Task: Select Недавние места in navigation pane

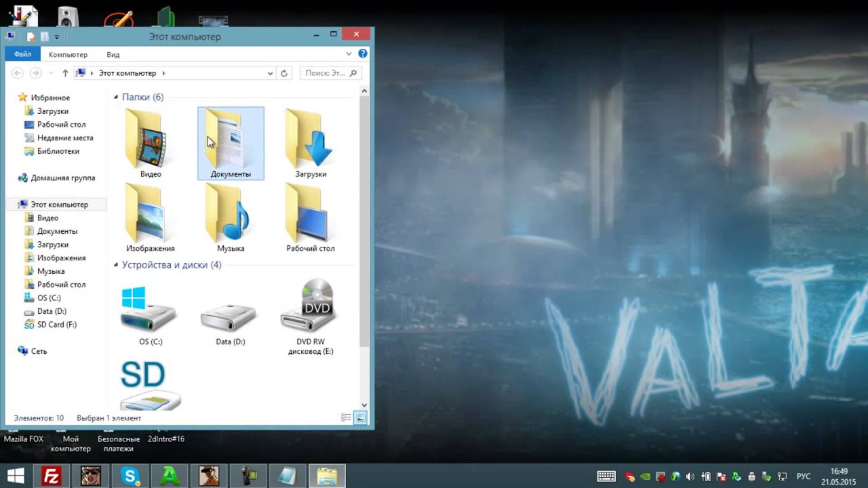Action: click(65, 138)
